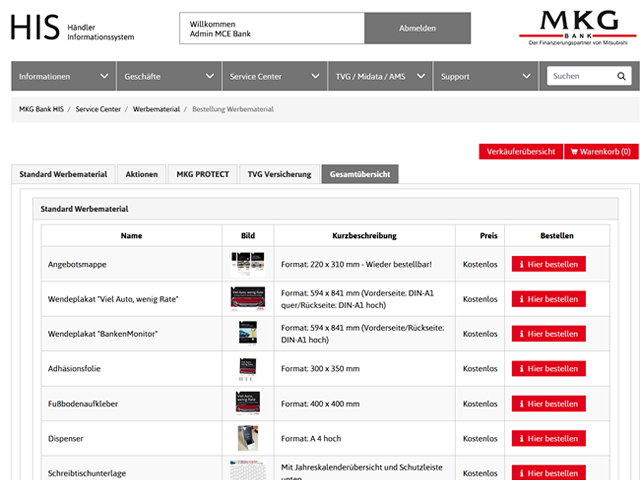Click the Standard Werbematerial section heading
This screenshot has width=640, height=480.
click(84, 209)
